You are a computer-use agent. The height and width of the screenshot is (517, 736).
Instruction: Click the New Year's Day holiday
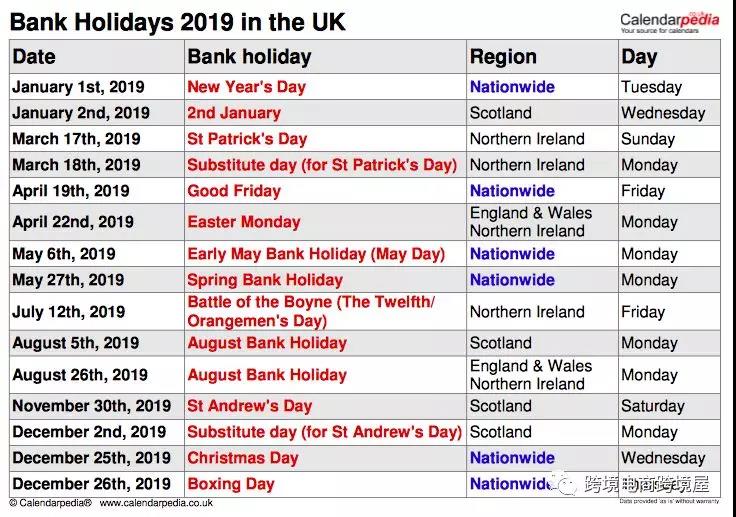(246, 87)
